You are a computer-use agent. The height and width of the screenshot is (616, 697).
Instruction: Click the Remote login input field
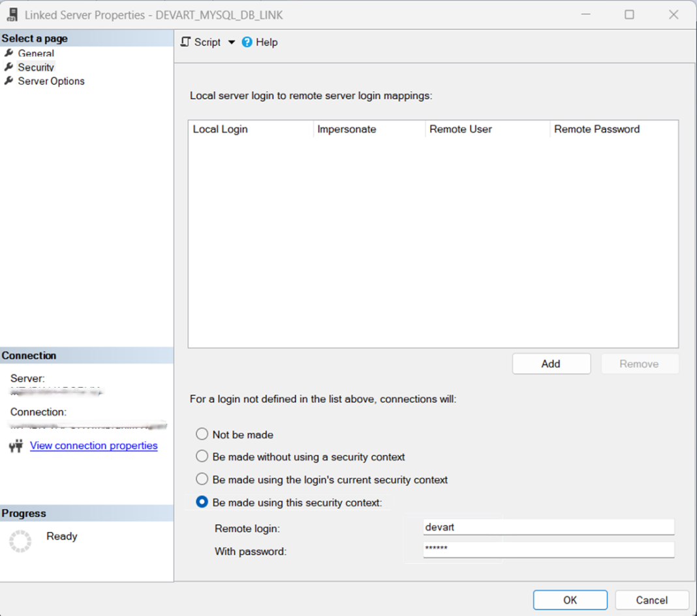[549, 527]
